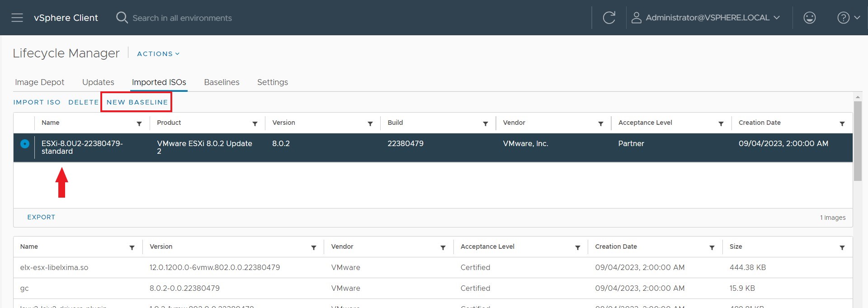Click the elx-esx-libelxima.so component row

tap(433, 267)
